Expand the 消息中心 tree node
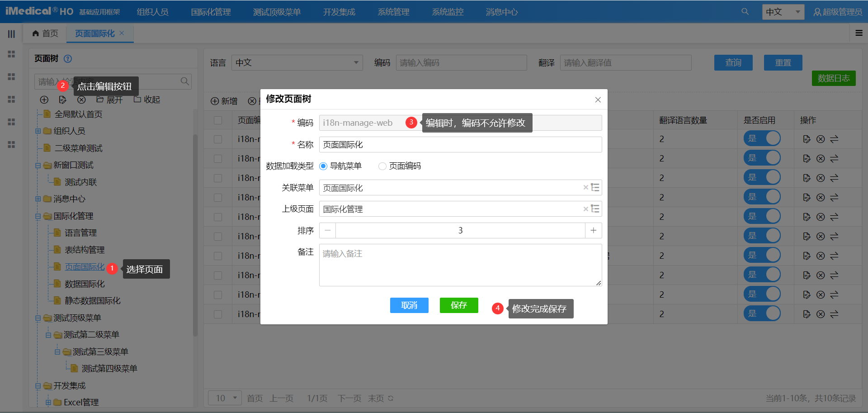This screenshot has height=413, width=868. click(x=38, y=199)
